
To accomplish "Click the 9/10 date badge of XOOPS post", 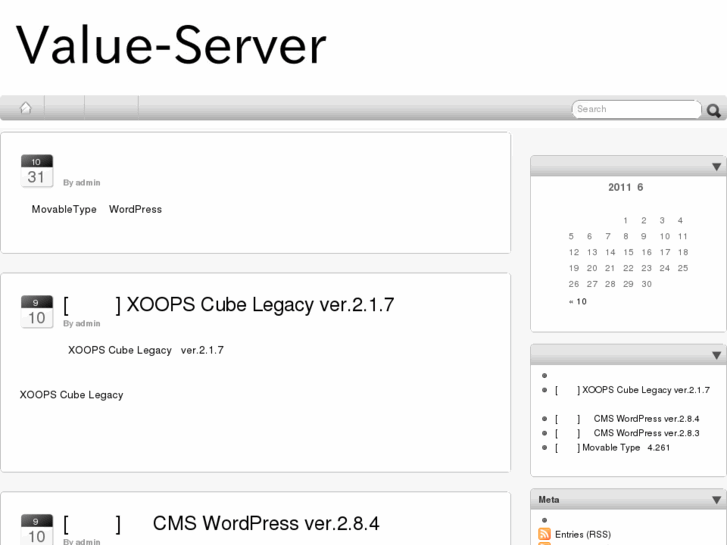I will click(x=37, y=312).
